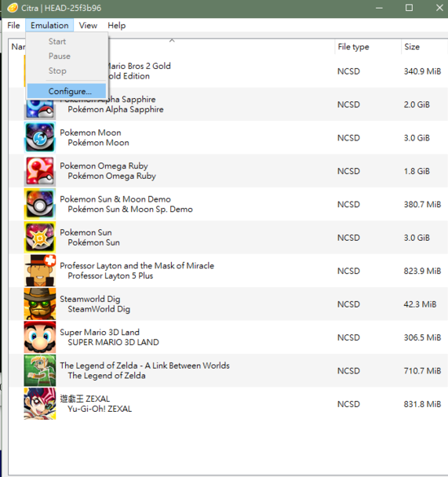The image size is (448, 477).
Task: Open the File menu
Action: [13, 26]
